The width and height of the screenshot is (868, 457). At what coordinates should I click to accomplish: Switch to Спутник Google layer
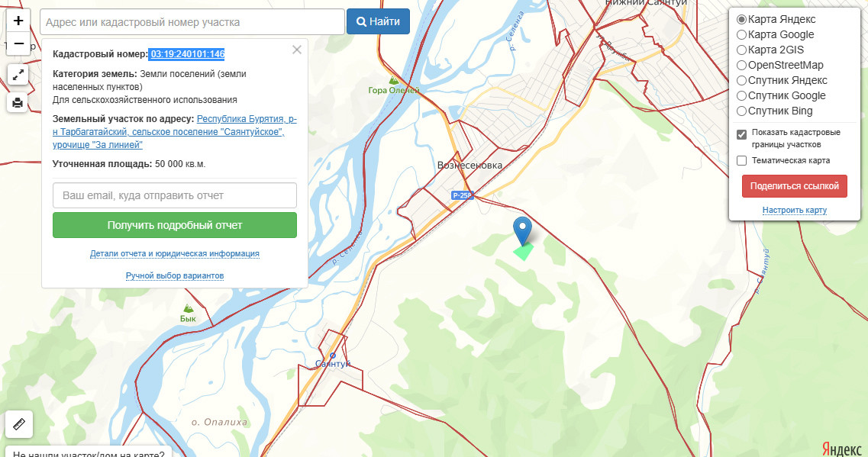pyautogui.click(x=742, y=95)
